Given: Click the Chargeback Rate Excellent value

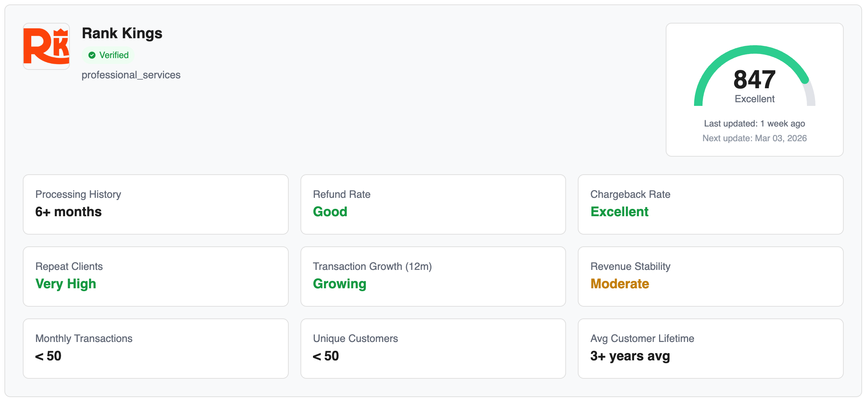Looking at the screenshot, I should [x=619, y=212].
